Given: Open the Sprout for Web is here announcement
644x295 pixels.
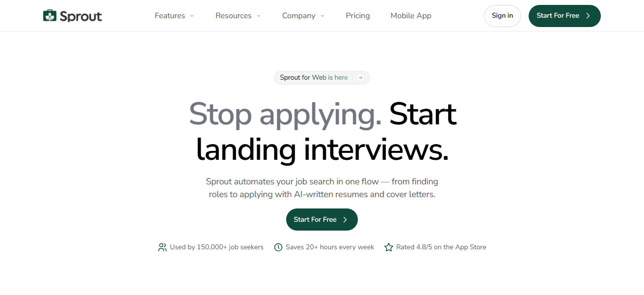Looking at the screenshot, I should pyautogui.click(x=322, y=78).
